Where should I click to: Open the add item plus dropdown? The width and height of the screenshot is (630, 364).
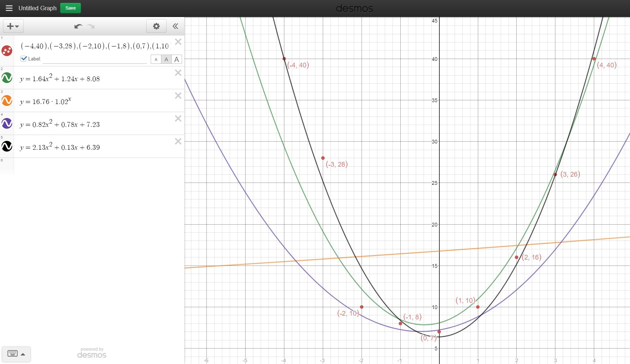pyautogui.click(x=13, y=26)
